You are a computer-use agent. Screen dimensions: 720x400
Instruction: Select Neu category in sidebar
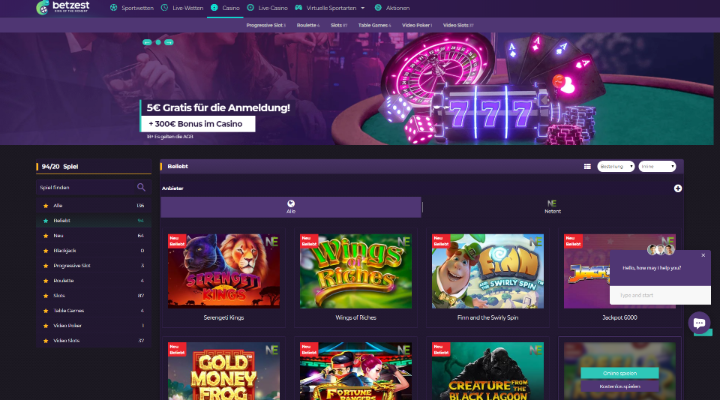tap(94, 236)
